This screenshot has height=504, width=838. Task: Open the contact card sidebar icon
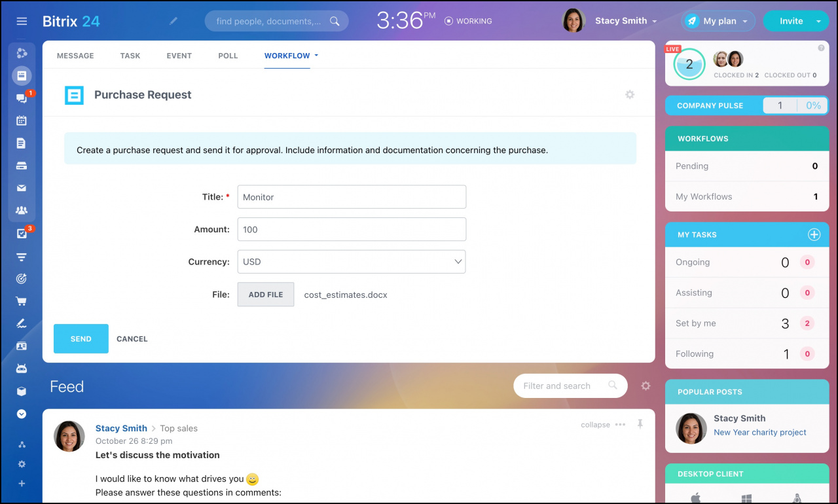[x=22, y=346]
